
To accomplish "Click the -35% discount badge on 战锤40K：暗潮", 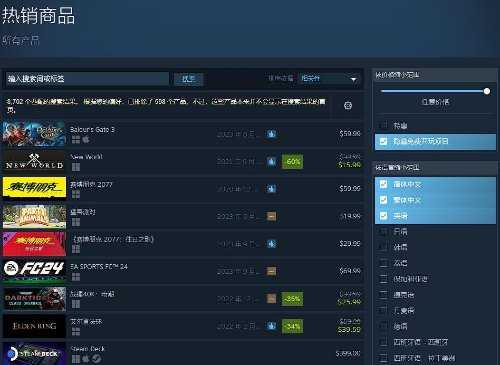I will click(x=292, y=299).
